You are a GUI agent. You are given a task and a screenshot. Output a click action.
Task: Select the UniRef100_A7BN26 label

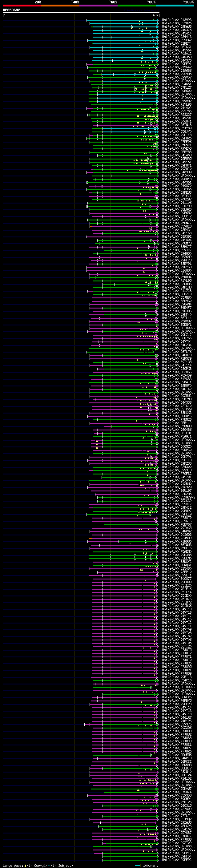coord(177,419)
